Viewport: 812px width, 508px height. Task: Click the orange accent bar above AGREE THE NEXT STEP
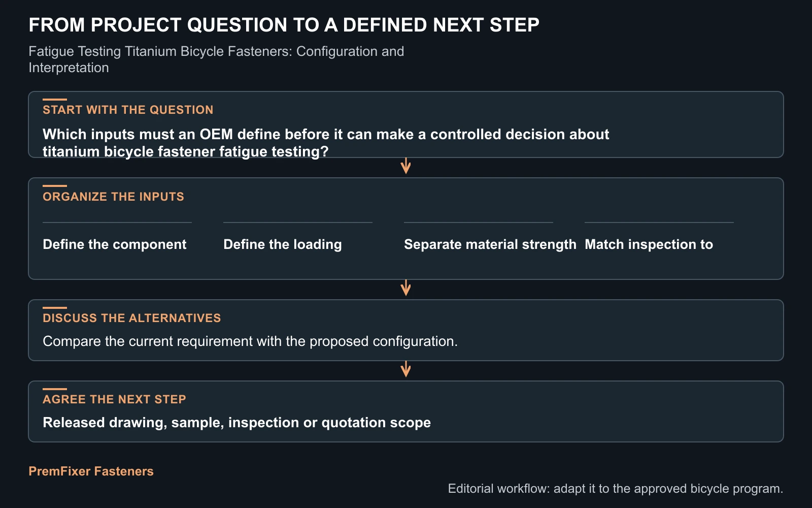(x=55, y=389)
